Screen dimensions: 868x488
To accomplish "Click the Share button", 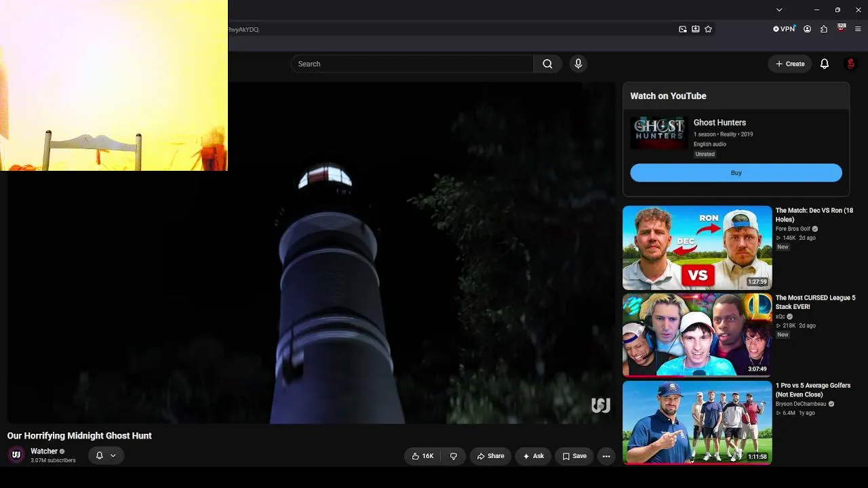I will pos(490,456).
